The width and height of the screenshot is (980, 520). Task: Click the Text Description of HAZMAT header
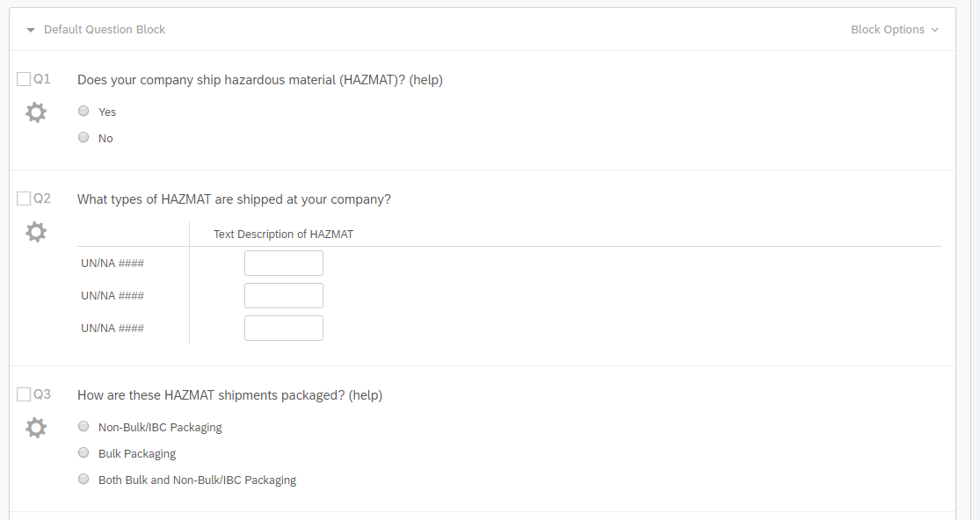tap(283, 235)
